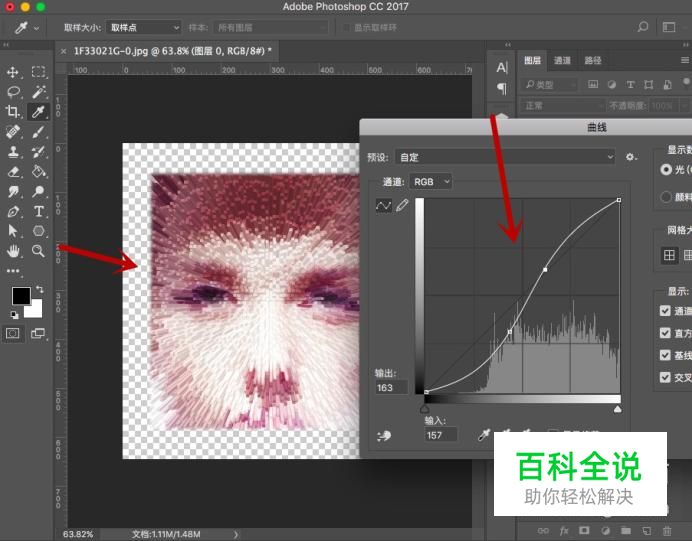This screenshot has height=541, width=692.
Task: Select the Hand tool
Action: (13, 251)
